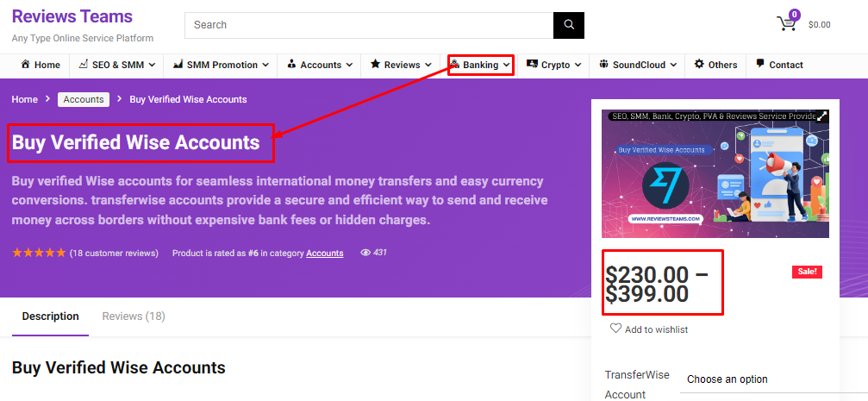868x401 pixels.
Task: Click the star icon beside Reviews menu
Action: 375,64
